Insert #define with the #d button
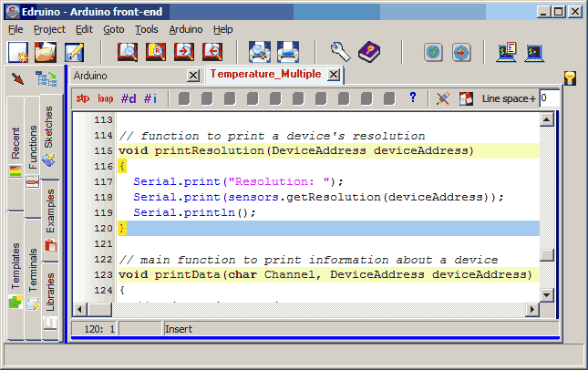 point(129,98)
